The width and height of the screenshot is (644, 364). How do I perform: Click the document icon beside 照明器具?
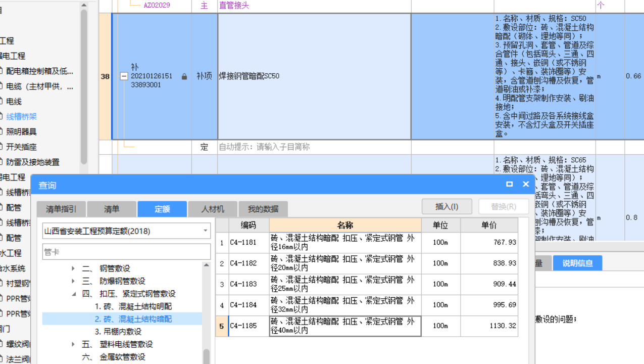coord(0,132)
